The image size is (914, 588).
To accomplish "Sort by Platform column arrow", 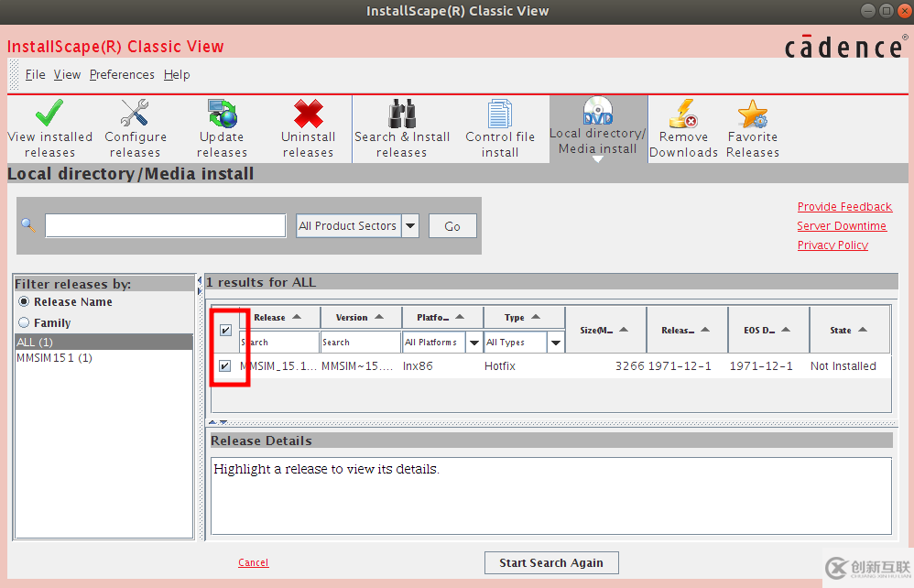I will coord(460,317).
